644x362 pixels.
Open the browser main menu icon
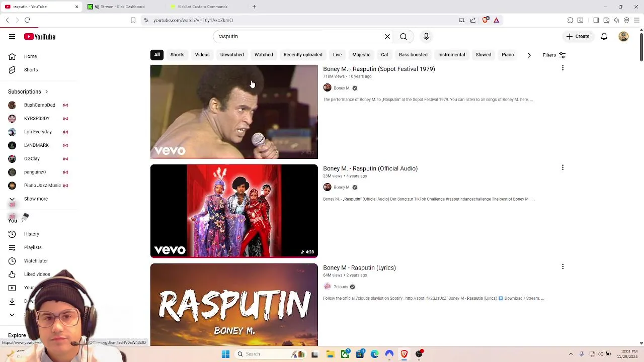click(636, 20)
